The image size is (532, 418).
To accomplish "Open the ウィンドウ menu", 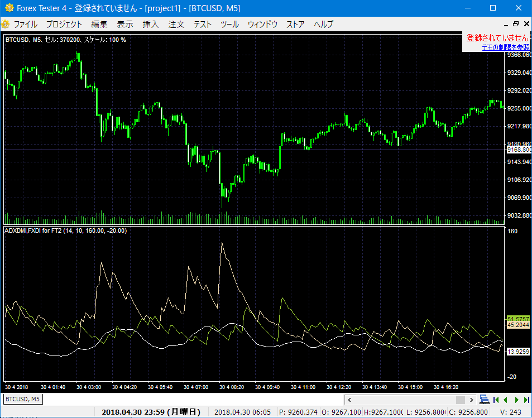I will 262,24.
